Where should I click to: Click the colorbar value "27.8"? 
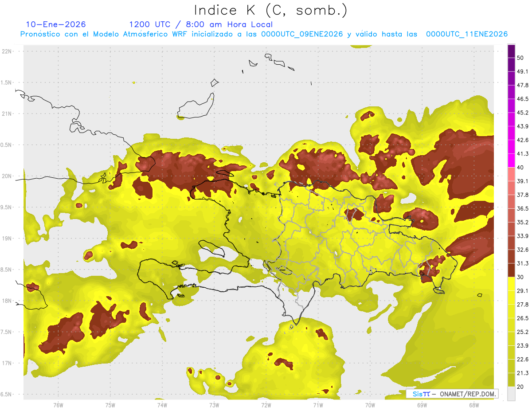point(523,305)
